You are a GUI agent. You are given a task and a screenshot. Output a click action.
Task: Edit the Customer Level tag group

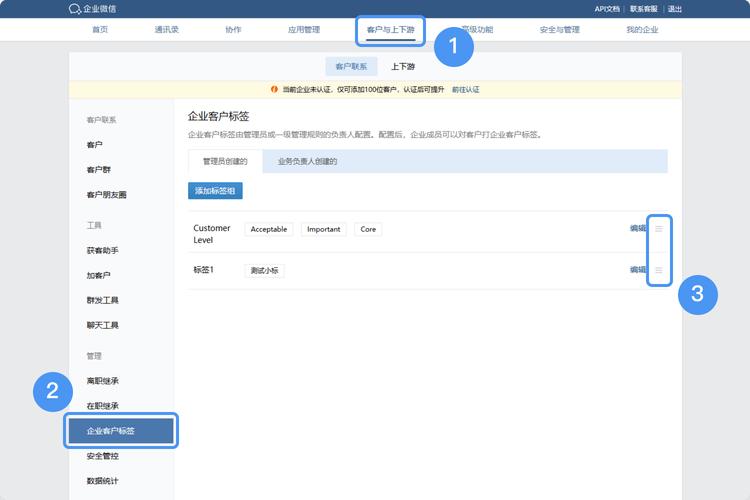(x=638, y=228)
